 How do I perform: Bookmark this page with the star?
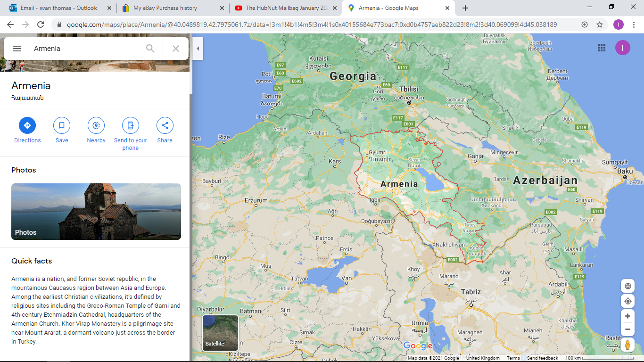point(600,25)
